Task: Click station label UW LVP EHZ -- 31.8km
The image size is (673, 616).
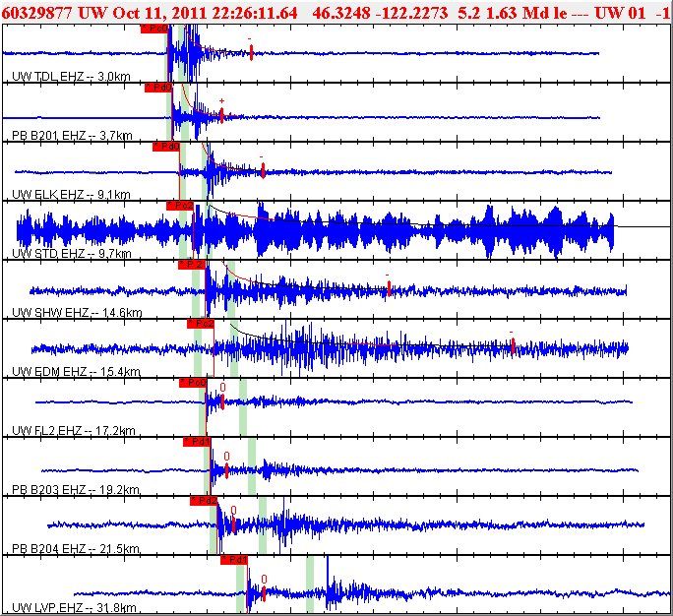Action: tap(74, 607)
